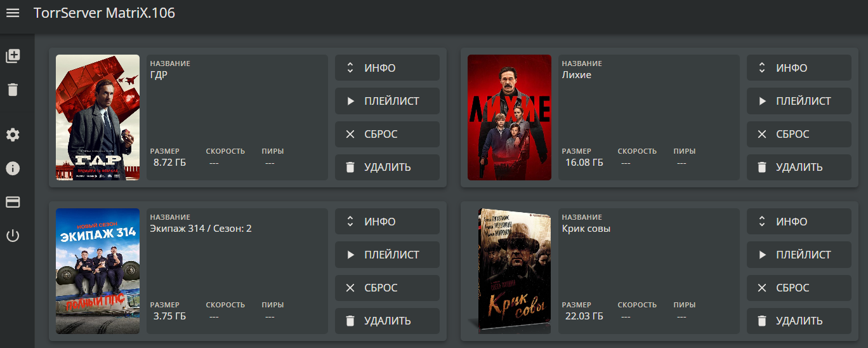The image size is (868, 348).
Task: Click the Лихие poster thumbnail
Action: [510, 117]
